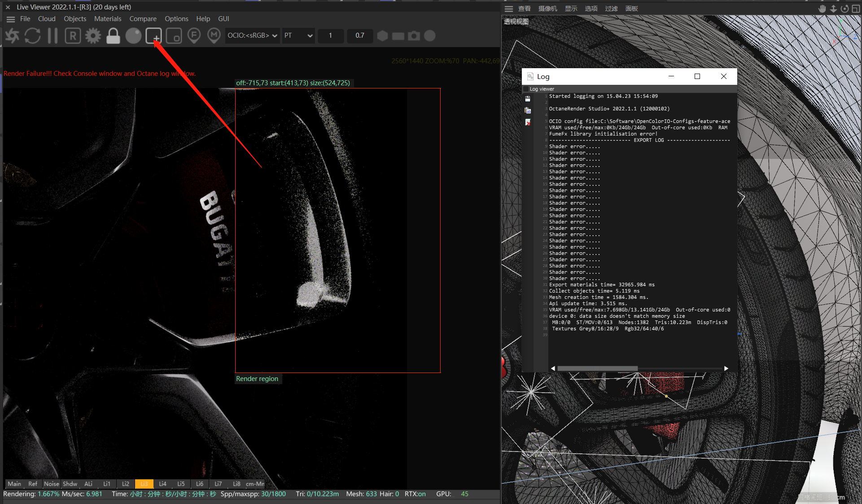The width and height of the screenshot is (862, 504).
Task: Select the Li4 light pass button
Action: [162, 484]
